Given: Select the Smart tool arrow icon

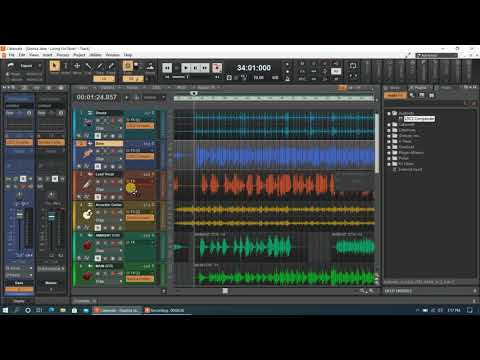Looking at the screenshot, I should click(x=54, y=66).
